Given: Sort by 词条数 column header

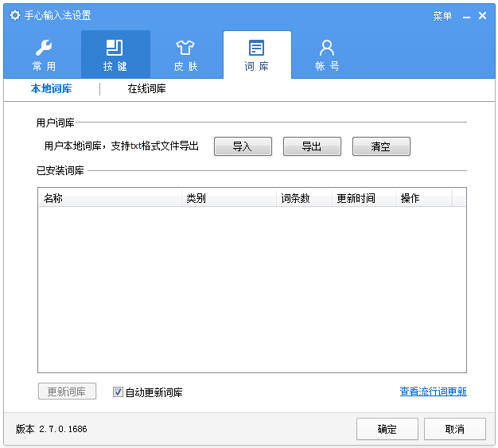Looking at the screenshot, I should coord(304,198).
